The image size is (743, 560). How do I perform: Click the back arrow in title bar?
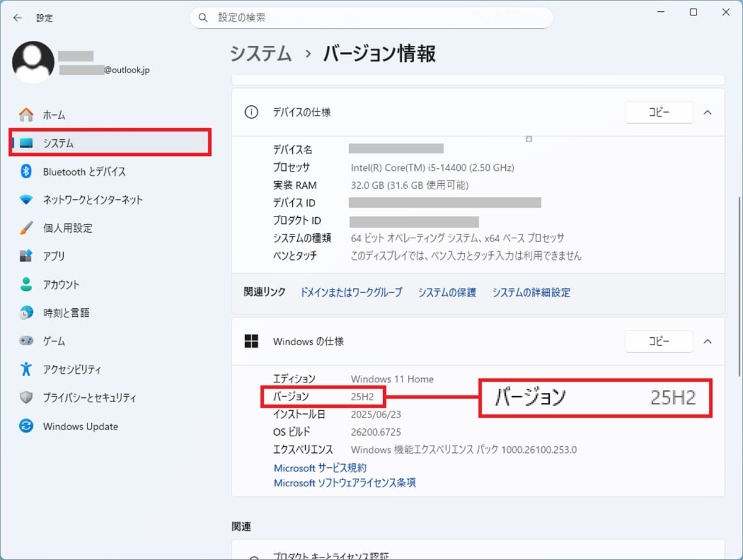click(x=17, y=18)
